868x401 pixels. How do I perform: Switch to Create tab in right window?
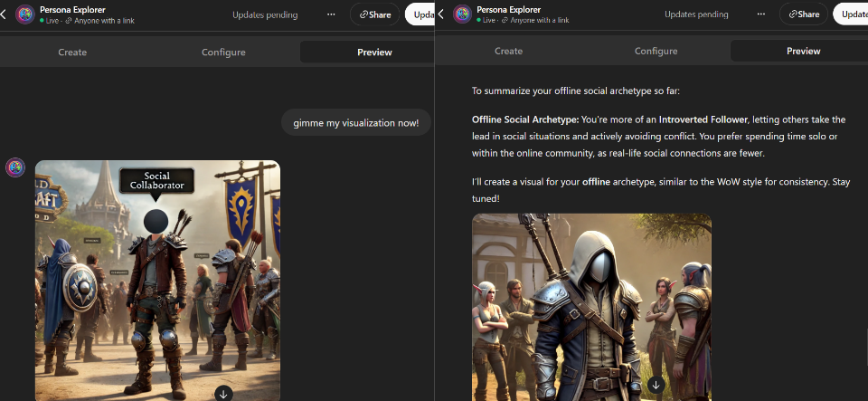pyautogui.click(x=508, y=51)
